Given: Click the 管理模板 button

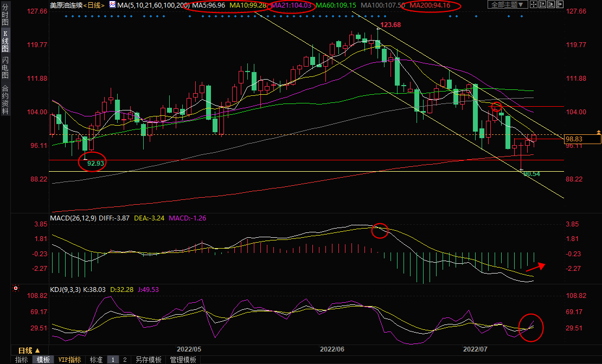Looking at the screenshot, I should 183,360.
